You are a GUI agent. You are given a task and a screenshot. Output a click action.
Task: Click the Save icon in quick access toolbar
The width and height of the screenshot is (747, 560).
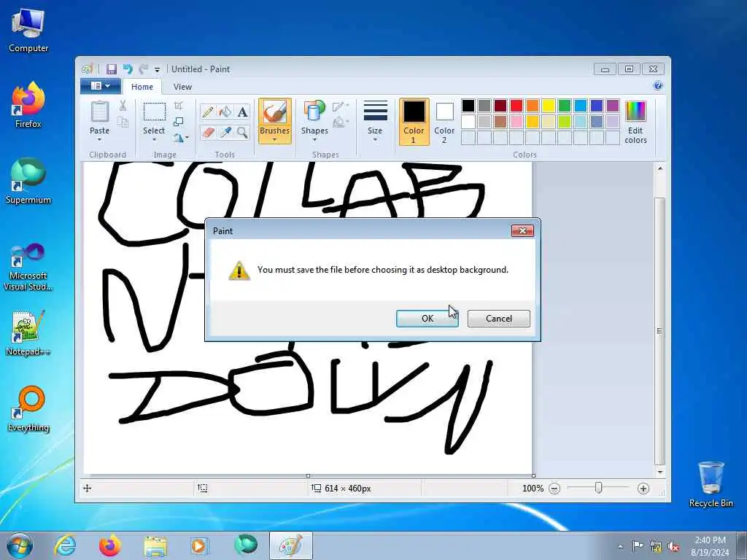pos(112,69)
